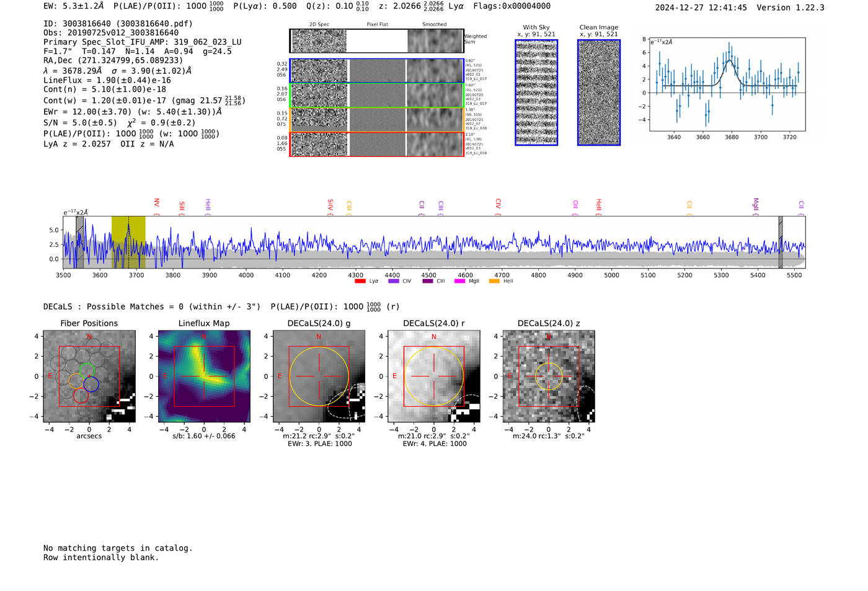
Task: Open the Clean Image cutout
Action: coord(599,92)
